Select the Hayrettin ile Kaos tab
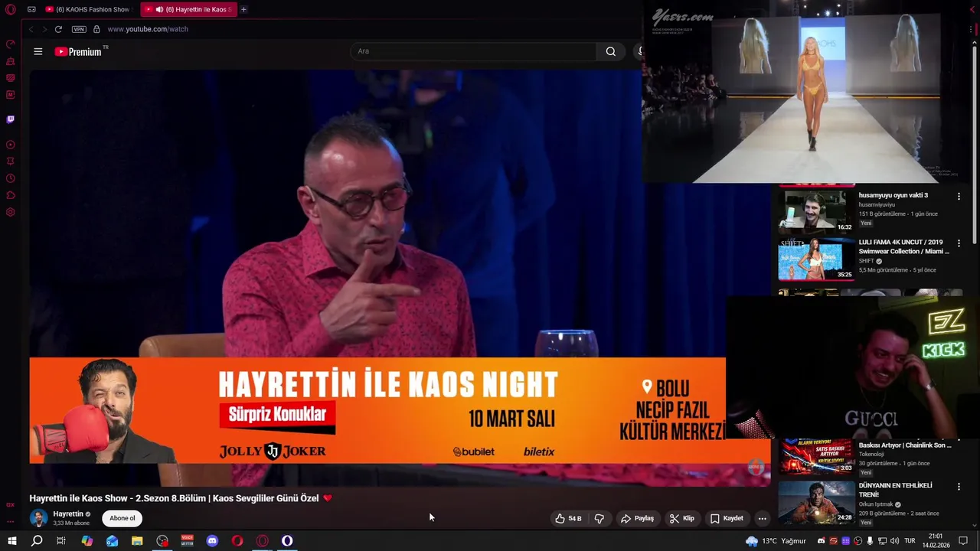 (x=189, y=10)
